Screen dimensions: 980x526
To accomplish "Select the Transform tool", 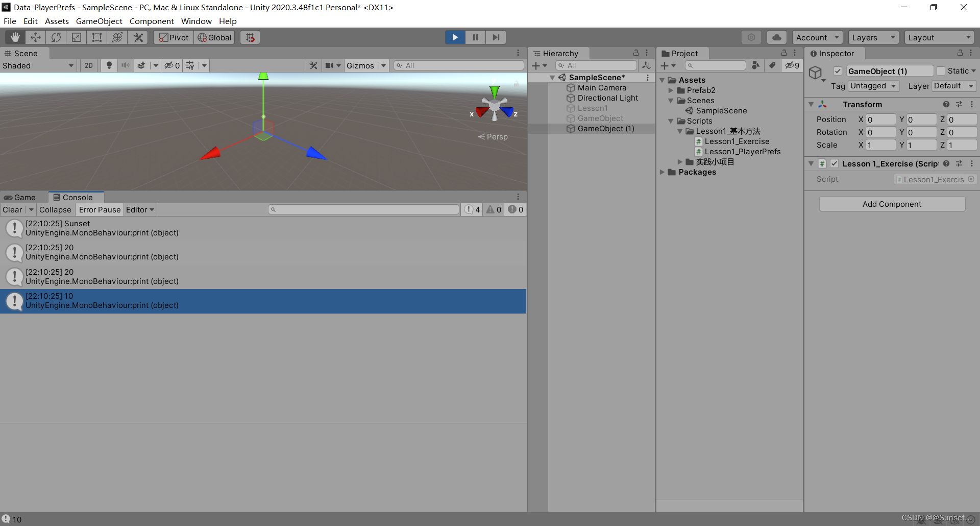I will coord(117,37).
